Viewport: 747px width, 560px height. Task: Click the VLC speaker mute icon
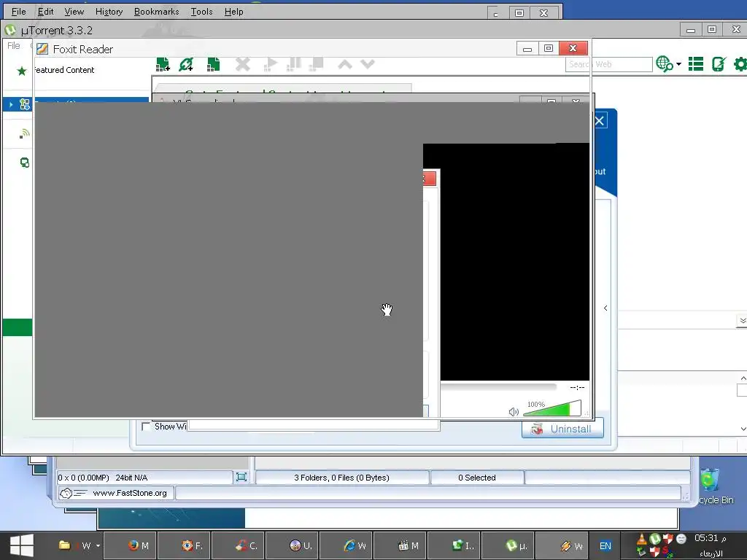514,412
